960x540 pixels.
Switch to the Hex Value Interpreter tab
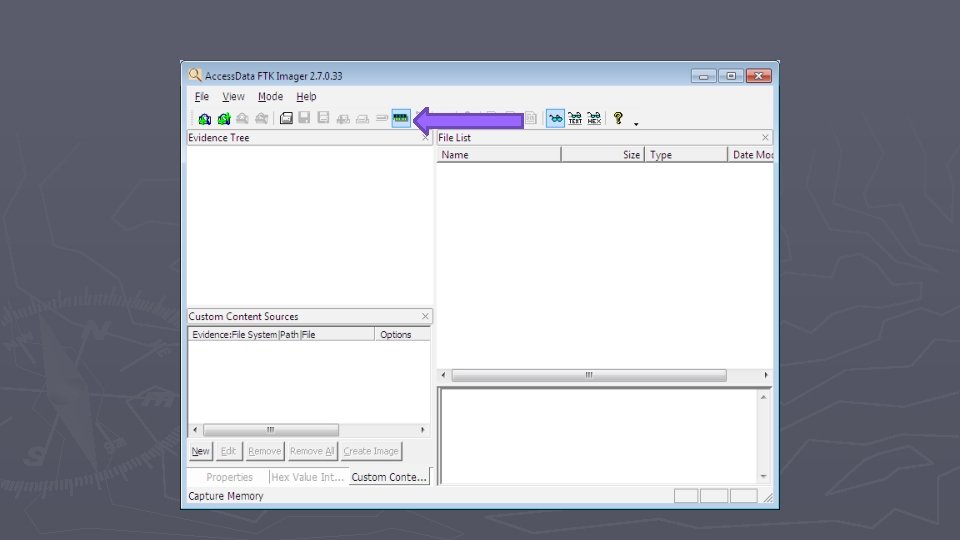pos(307,477)
